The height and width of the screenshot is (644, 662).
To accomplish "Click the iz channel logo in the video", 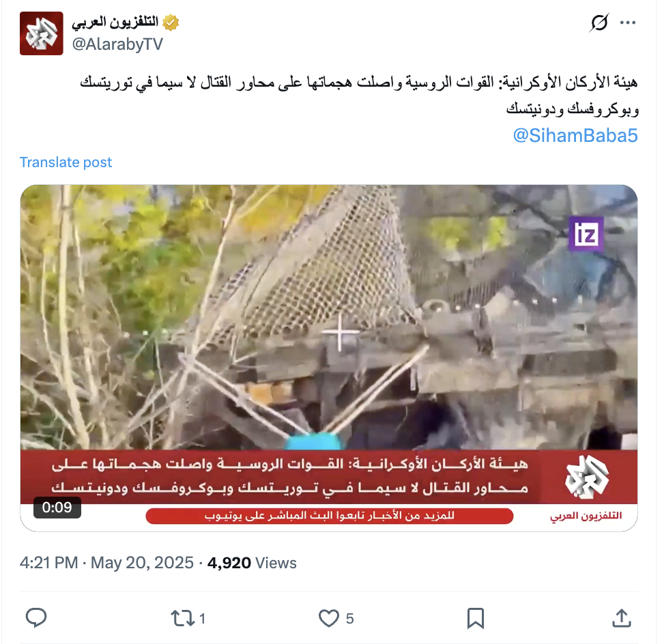I will pyautogui.click(x=586, y=234).
